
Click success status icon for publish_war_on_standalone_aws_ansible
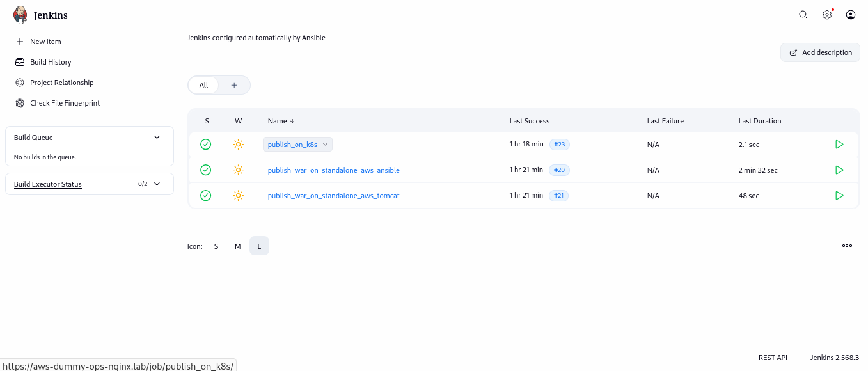coord(206,170)
